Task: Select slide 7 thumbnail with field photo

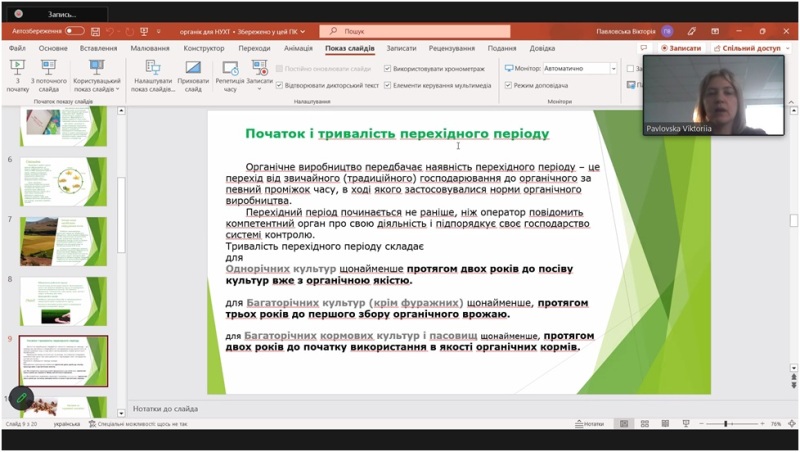Action: 63,241
